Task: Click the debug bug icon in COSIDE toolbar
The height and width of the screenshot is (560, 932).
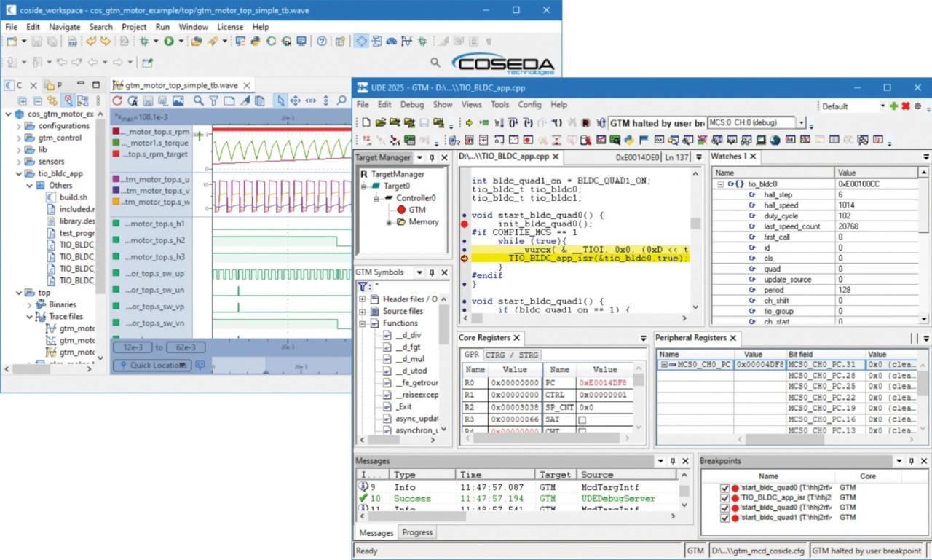Action: coord(144,42)
